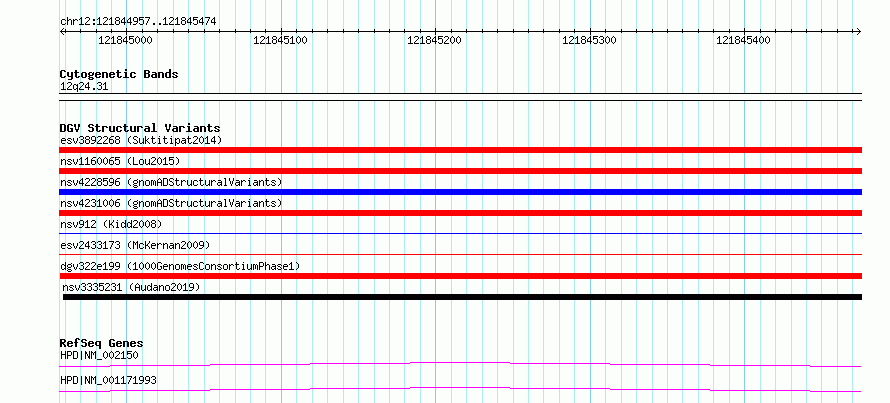Click ruler position 121845200

point(435,40)
